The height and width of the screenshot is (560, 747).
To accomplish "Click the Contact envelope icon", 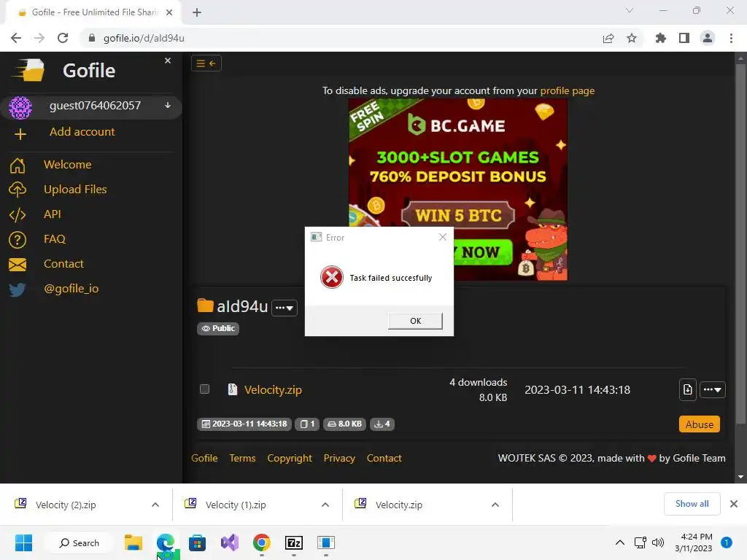I will 18,264.
